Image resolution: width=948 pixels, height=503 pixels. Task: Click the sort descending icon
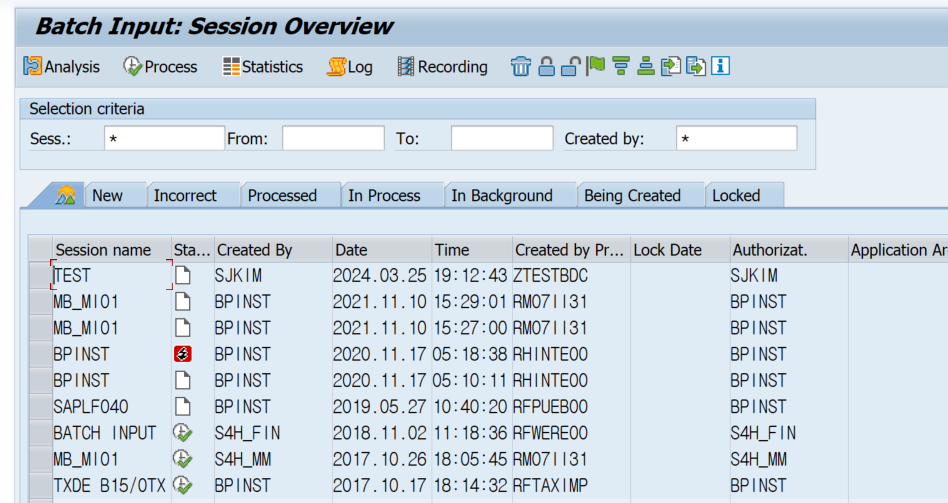click(621, 65)
